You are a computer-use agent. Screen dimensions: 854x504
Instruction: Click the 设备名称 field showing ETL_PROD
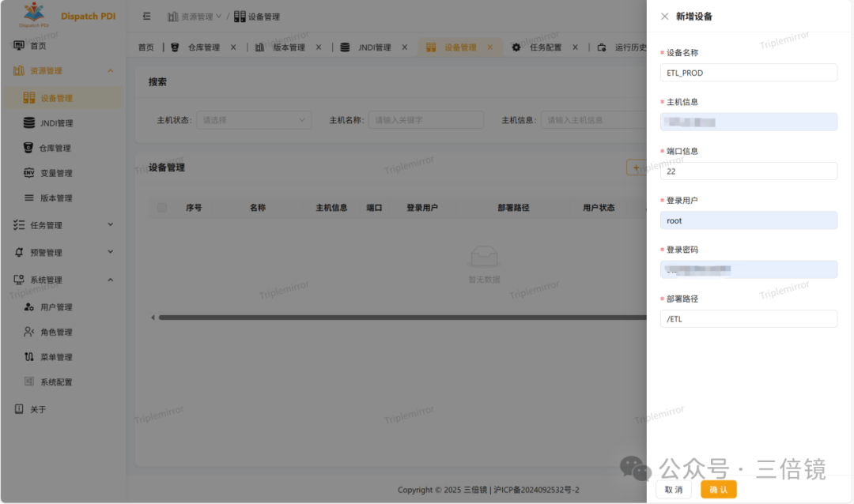[748, 72]
